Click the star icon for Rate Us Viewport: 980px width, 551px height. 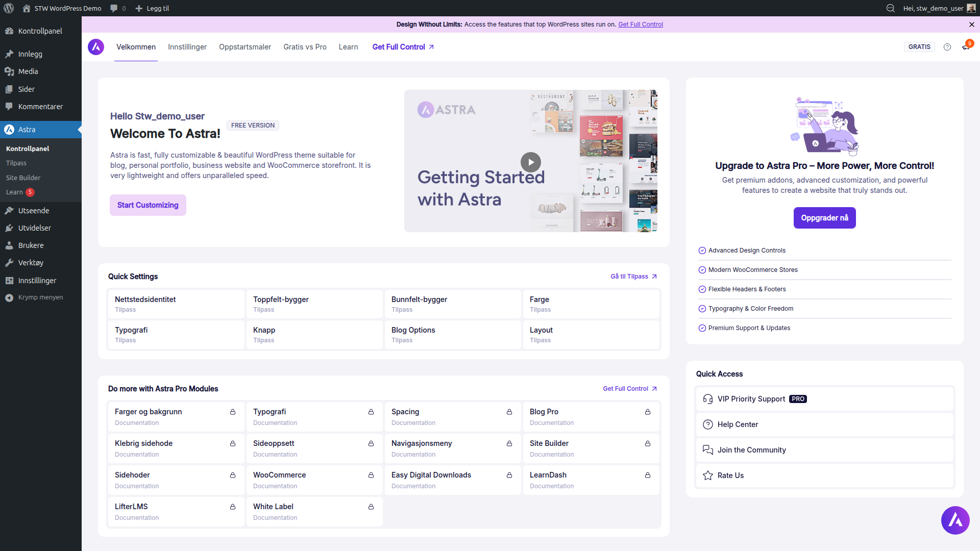click(708, 475)
